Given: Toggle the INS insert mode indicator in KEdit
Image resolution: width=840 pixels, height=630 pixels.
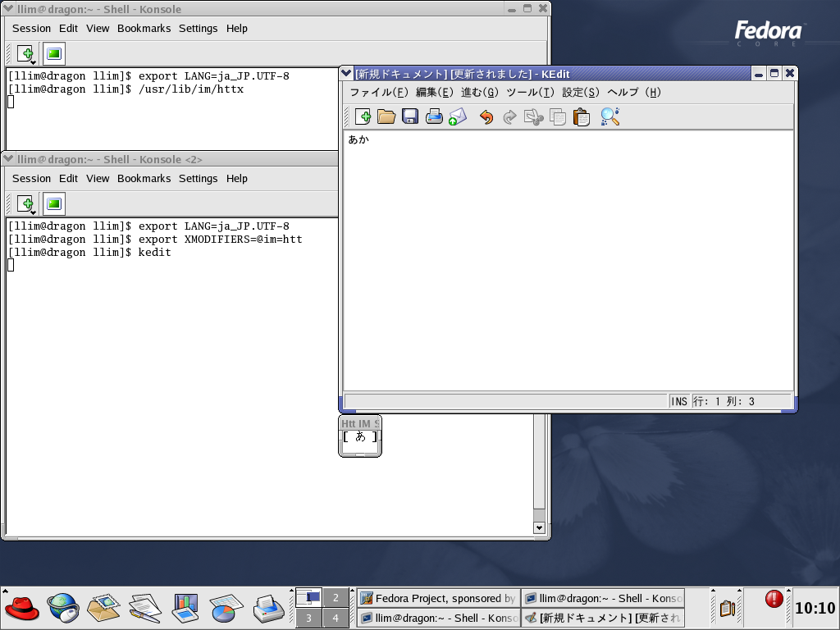Looking at the screenshot, I should tap(678, 401).
